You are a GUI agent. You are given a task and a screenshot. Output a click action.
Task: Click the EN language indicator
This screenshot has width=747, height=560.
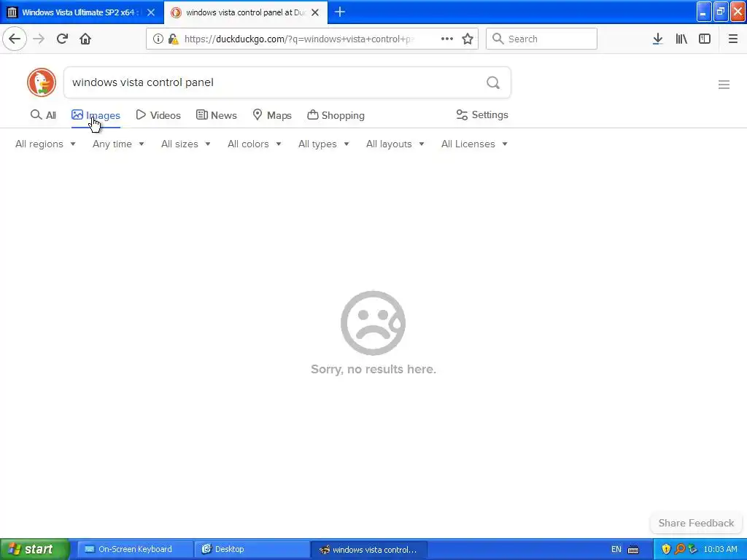(616, 550)
